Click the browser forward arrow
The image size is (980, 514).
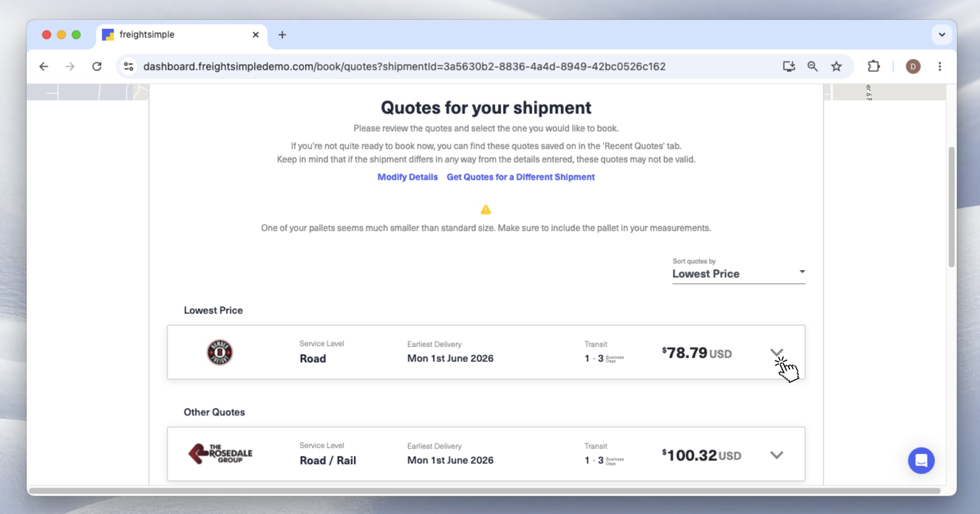point(70,66)
